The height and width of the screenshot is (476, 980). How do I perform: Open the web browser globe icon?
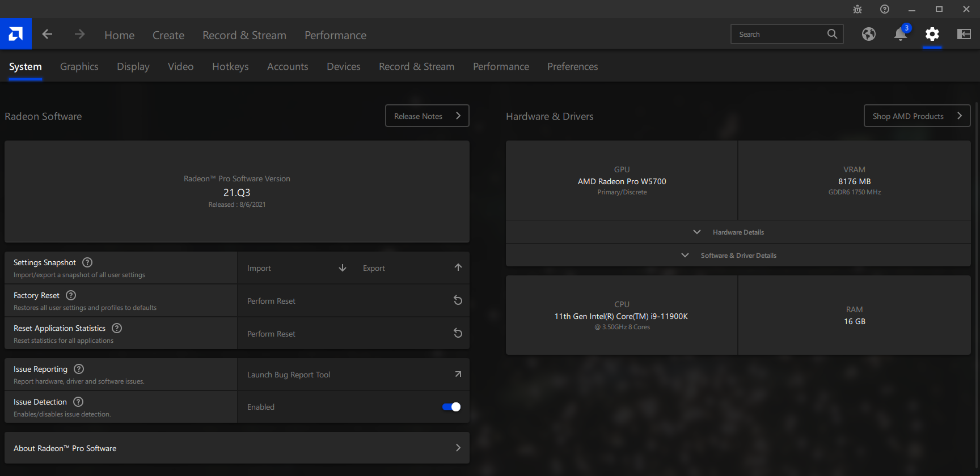[x=868, y=34]
